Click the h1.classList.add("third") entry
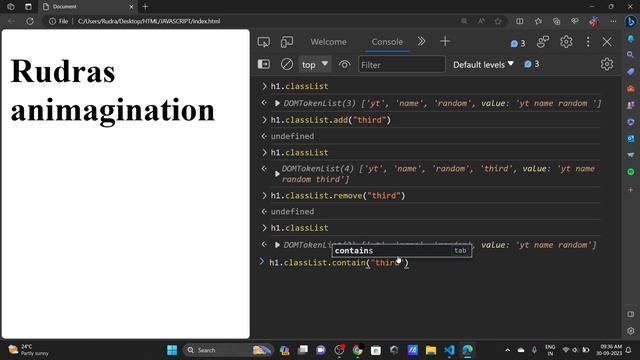640x360 pixels. pos(331,120)
